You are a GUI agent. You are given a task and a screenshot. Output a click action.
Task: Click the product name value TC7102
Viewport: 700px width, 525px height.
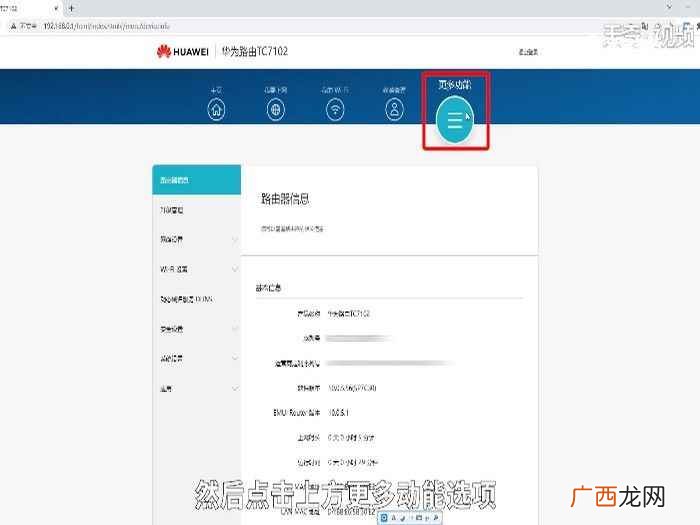(x=349, y=314)
